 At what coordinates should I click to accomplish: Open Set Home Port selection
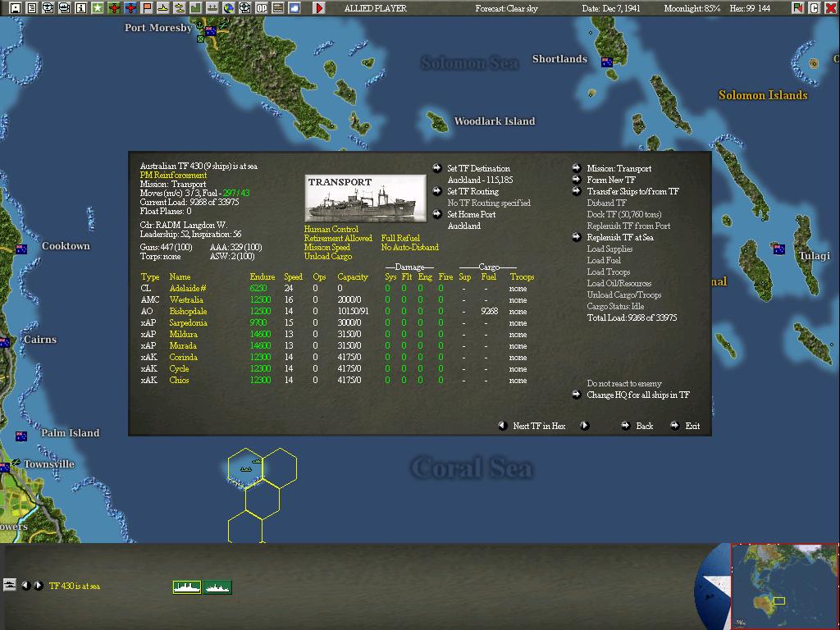point(472,214)
